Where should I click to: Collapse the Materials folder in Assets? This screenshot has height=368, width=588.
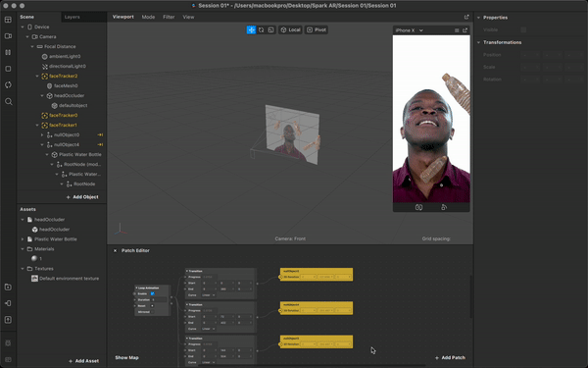[x=23, y=249]
